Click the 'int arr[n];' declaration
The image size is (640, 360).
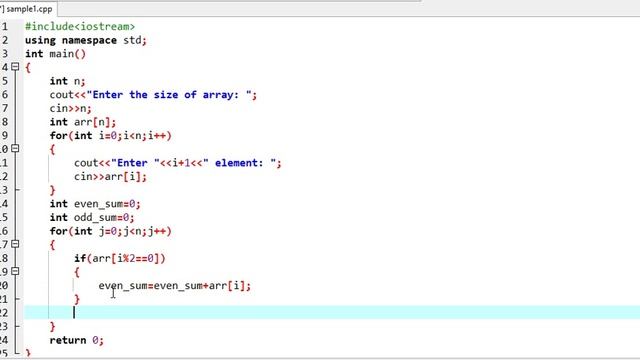click(x=83, y=122)
